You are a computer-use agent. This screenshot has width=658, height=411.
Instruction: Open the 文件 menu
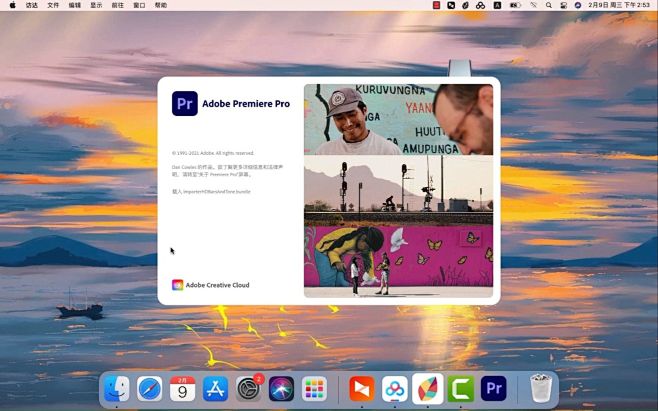tap(53, 5)
